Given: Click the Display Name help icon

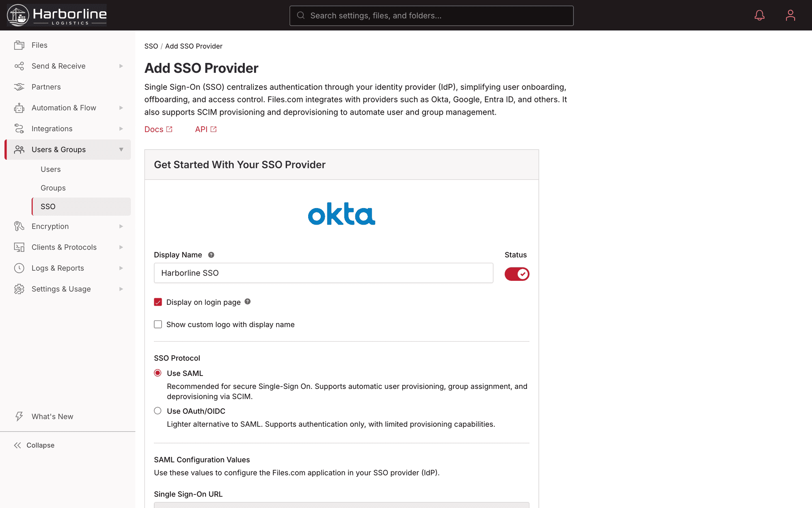Looking at the screenshot, I should click(211, 255).
